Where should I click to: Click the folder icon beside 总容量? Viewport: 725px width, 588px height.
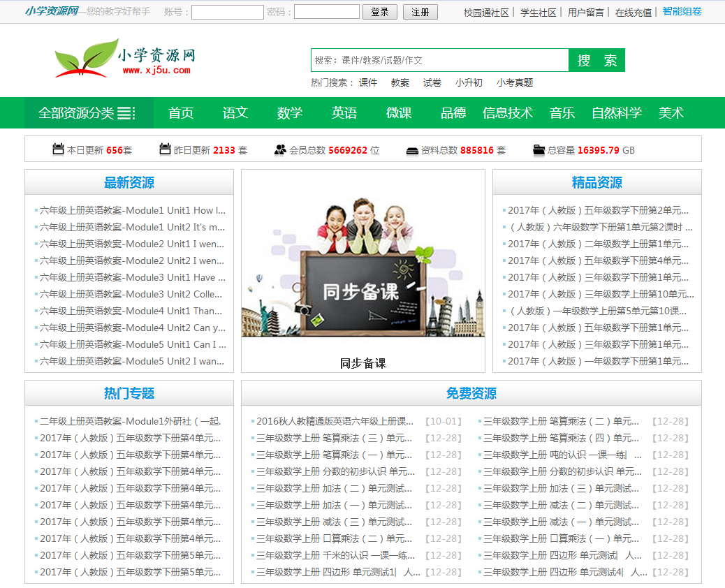point(539,149)
